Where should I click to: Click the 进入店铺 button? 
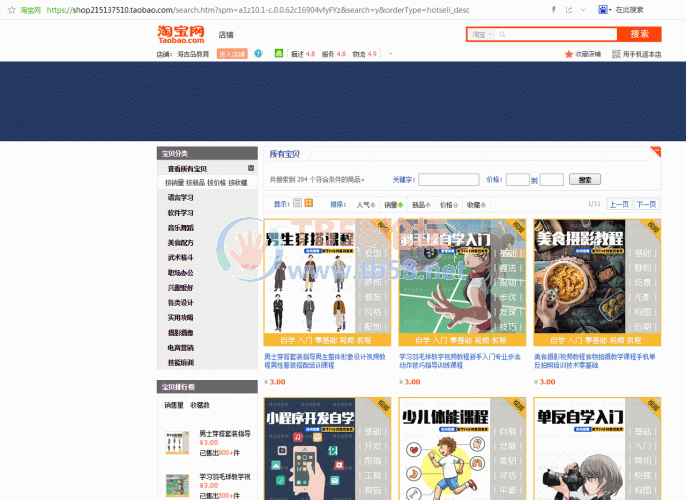(230, 54)
